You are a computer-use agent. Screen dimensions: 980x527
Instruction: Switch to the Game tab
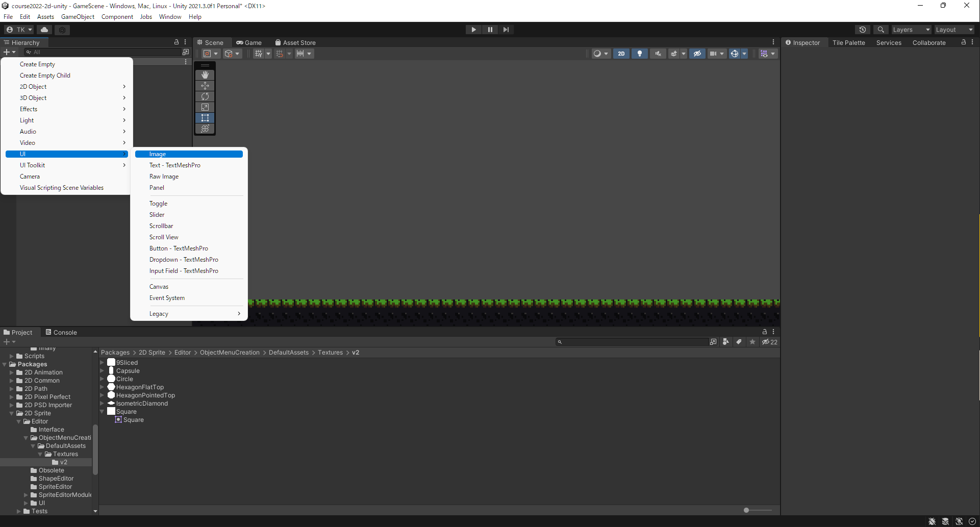[249, 42]
